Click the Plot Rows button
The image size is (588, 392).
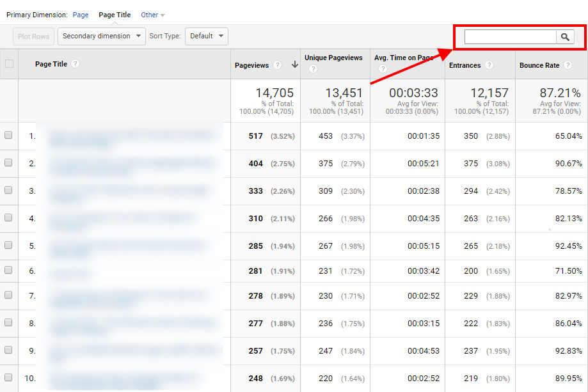[x=33, y=36]
